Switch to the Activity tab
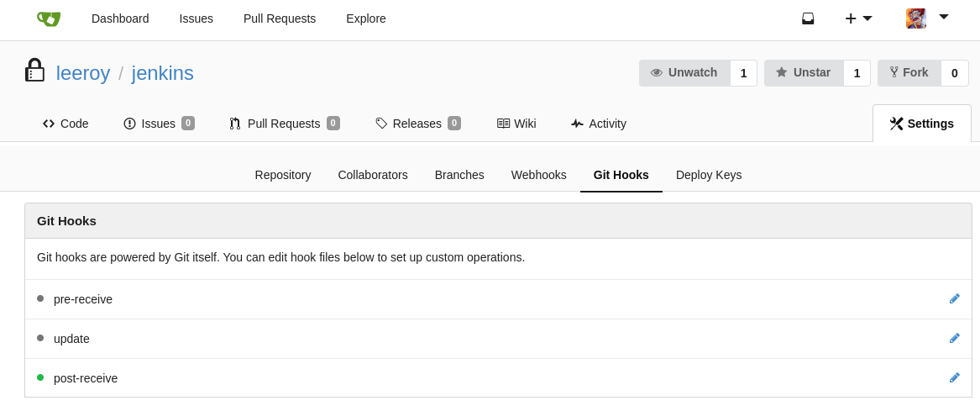 point(598,124)
